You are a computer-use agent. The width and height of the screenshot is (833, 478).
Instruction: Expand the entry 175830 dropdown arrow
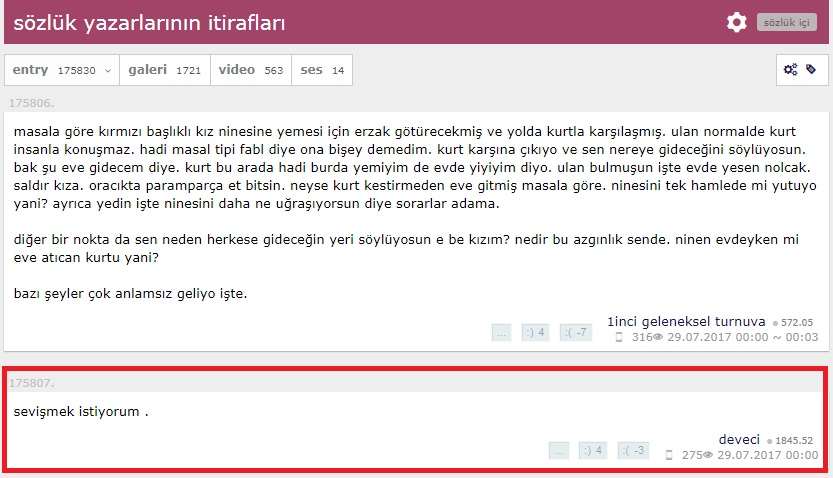pyautogui.click(x=108, y=71)
